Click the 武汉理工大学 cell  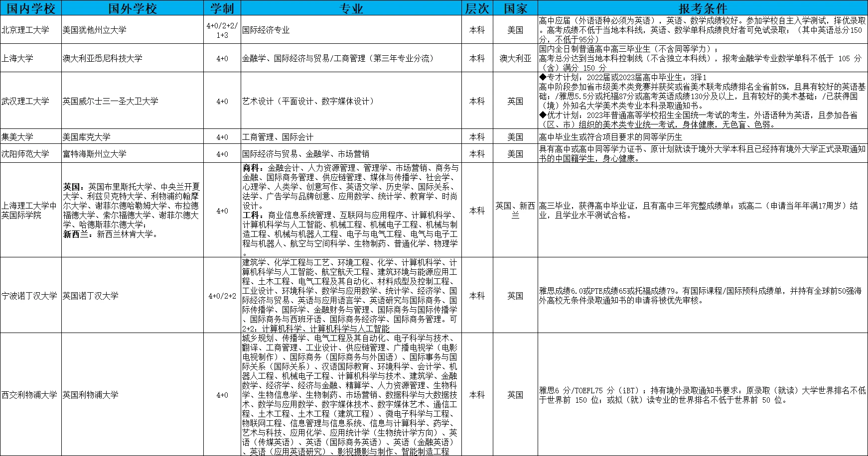click(26, 101)
